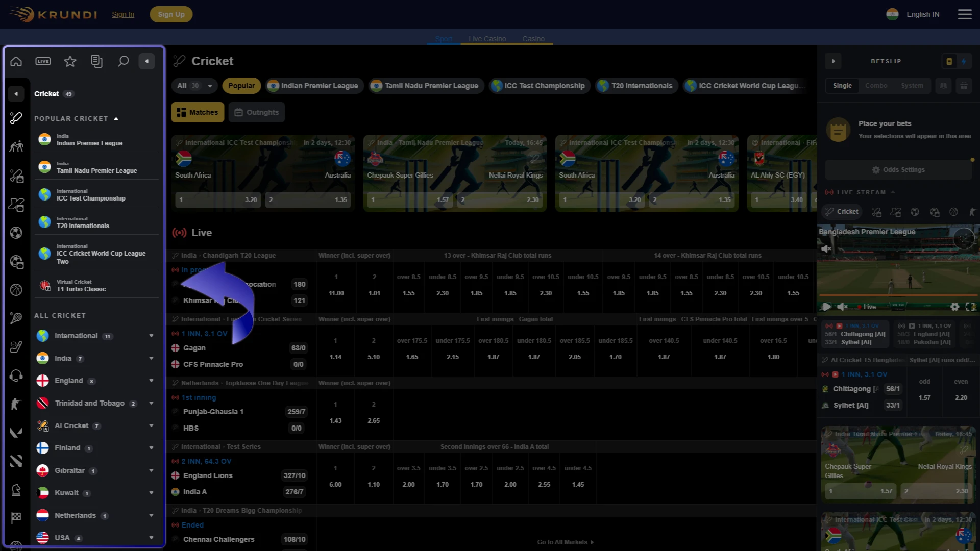Click the Home icon at sidebar top

tap(16, 61)
